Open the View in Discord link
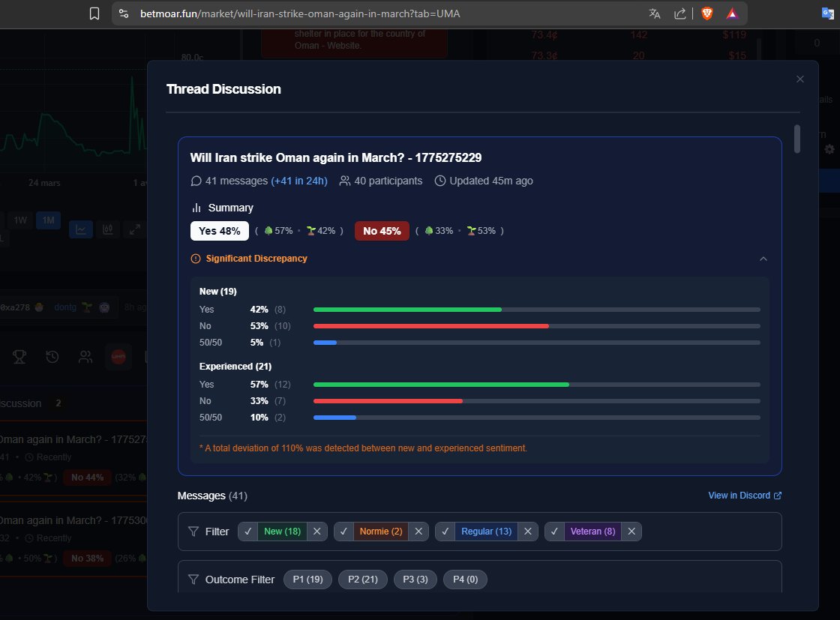 745,496
